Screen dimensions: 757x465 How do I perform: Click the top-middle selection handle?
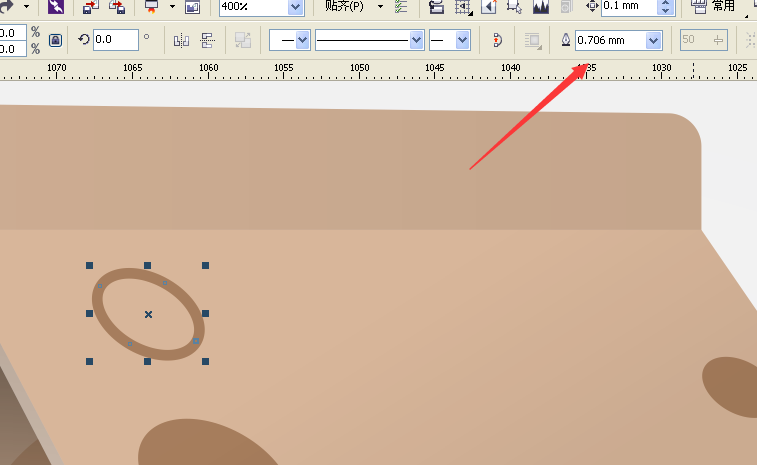point(147,266)
